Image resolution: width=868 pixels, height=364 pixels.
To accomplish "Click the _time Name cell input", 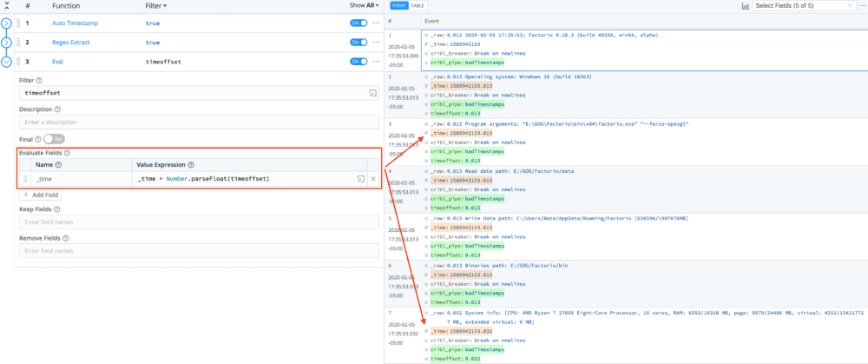I will pyautogui.click(x=82, y=178).
